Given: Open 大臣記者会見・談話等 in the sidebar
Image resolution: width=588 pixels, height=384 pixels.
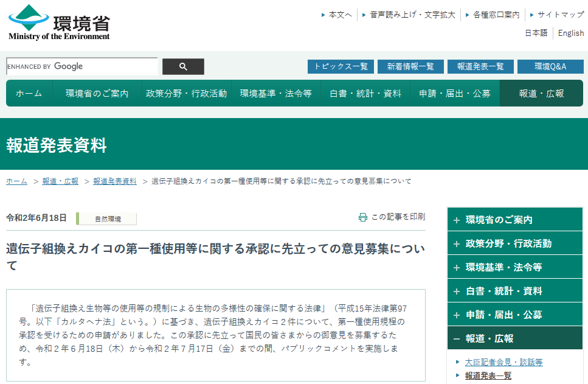Looking at the screenshot, I should pos(503,362).
